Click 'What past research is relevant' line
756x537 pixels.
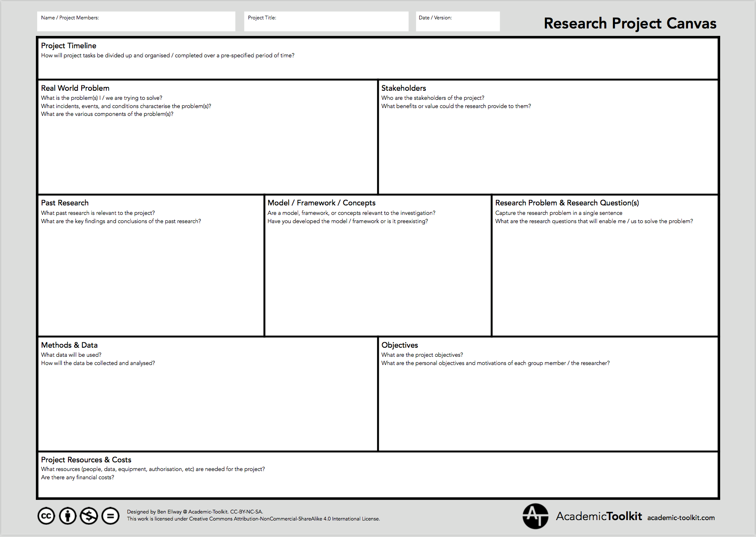click(98, 213)
